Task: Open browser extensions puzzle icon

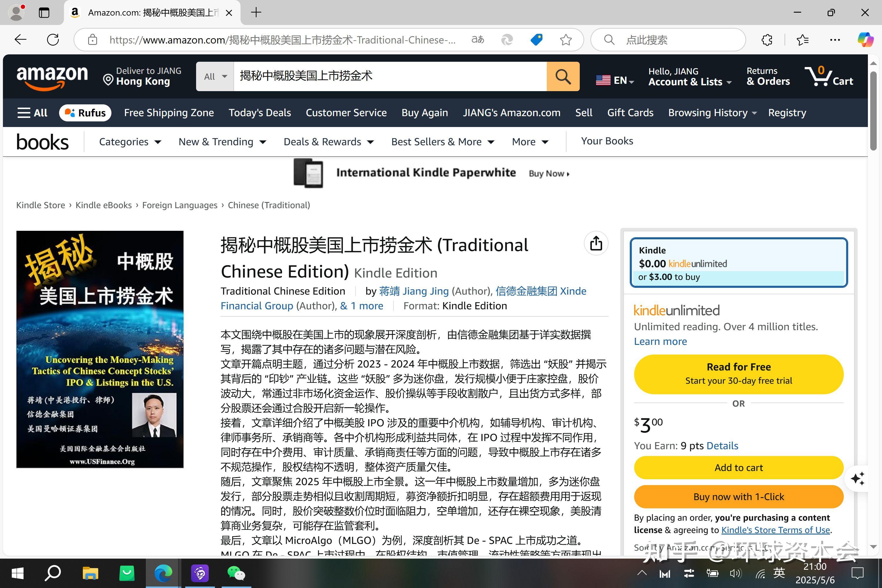Action: (767, 40)
